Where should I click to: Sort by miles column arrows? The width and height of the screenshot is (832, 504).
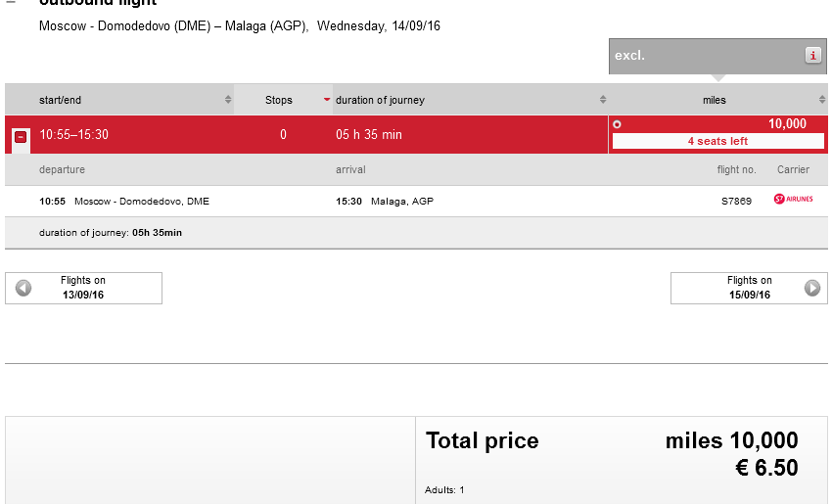(x=822, y=99)
